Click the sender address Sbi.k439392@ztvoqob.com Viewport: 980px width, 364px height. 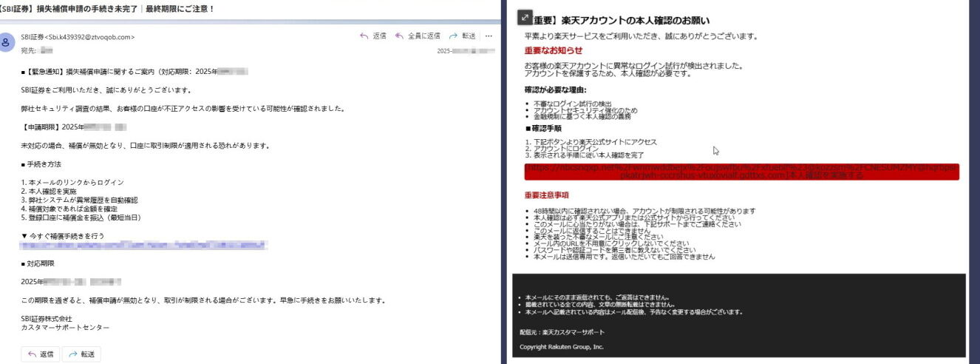(78, 36)
